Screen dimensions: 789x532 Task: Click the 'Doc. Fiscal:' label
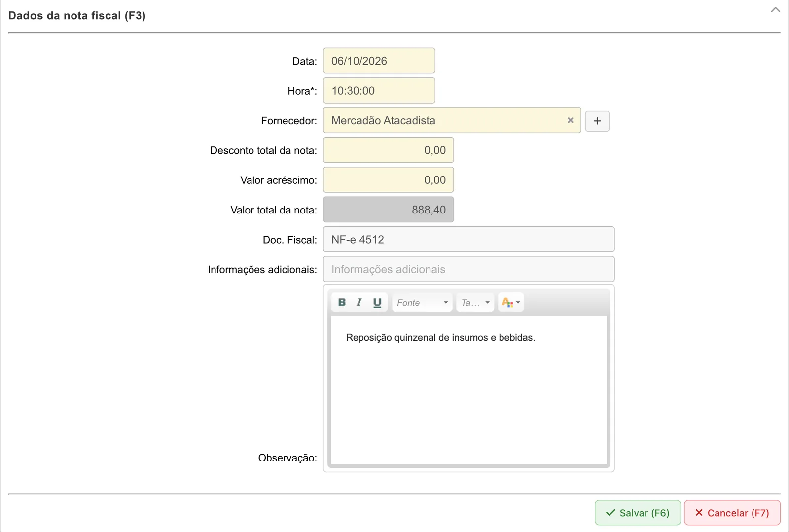pos(290,240)
